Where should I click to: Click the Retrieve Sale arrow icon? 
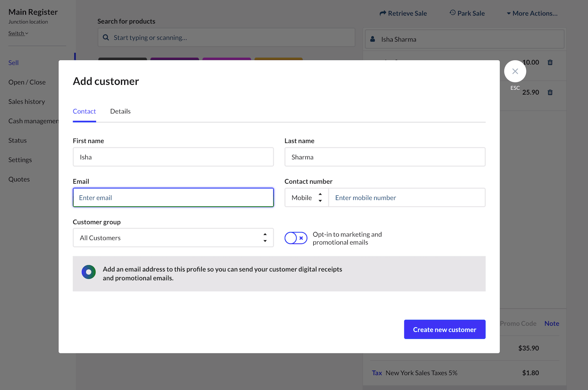tap(383, 13)
